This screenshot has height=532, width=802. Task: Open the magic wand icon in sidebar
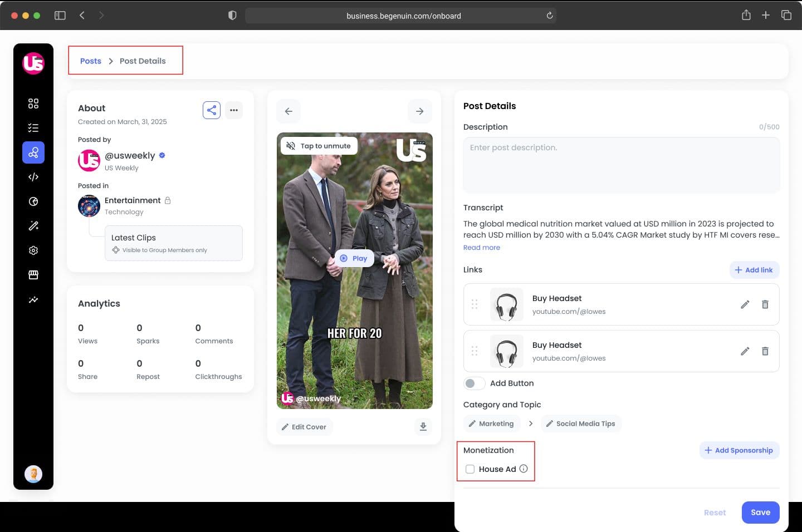pyautogui.click(x=33, y=226)
